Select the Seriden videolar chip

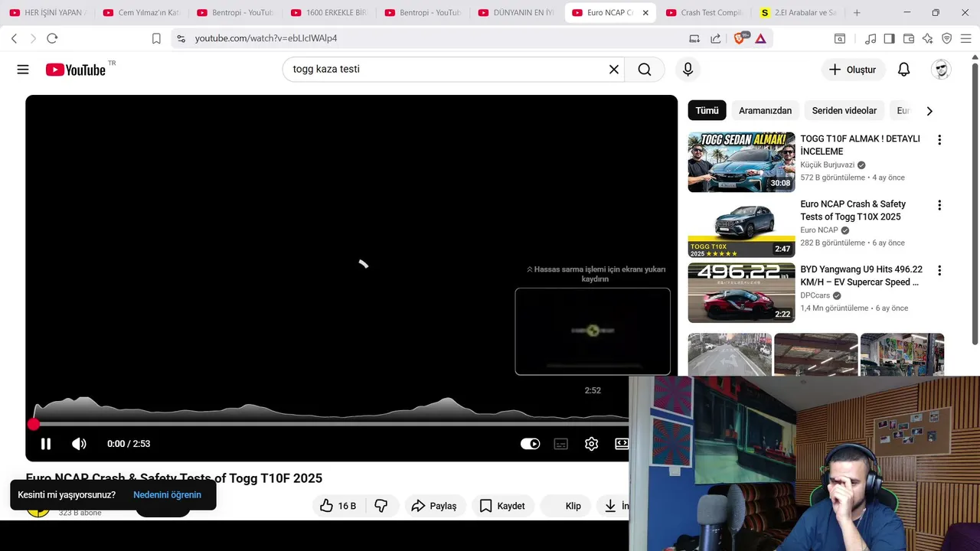point(844,111)
